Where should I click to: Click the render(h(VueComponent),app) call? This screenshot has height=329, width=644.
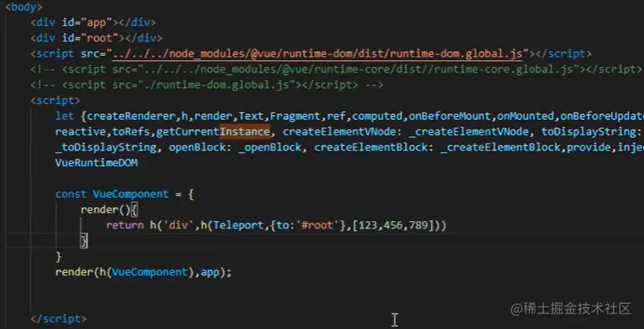click(143, 272)
